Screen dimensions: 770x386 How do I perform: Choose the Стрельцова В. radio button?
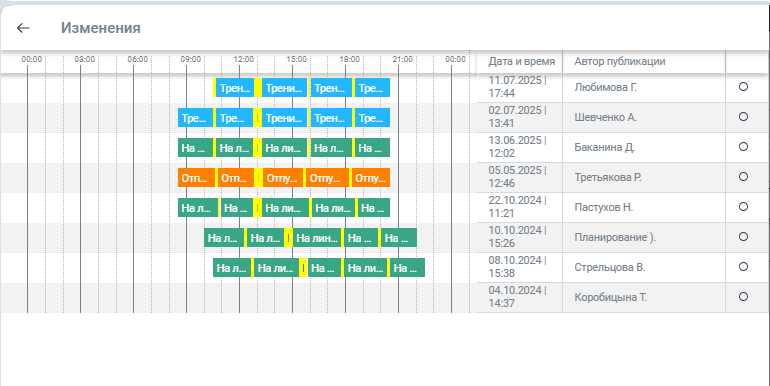743,266
